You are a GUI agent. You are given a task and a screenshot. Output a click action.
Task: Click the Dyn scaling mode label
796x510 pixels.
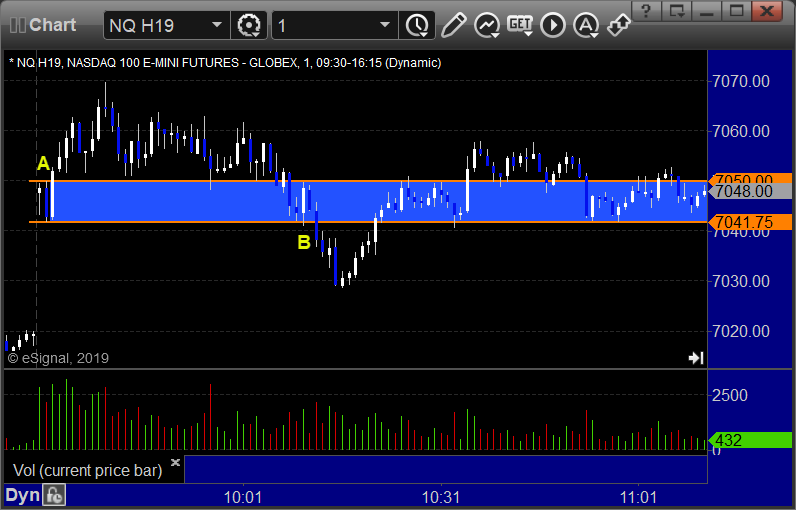[22, 495]
